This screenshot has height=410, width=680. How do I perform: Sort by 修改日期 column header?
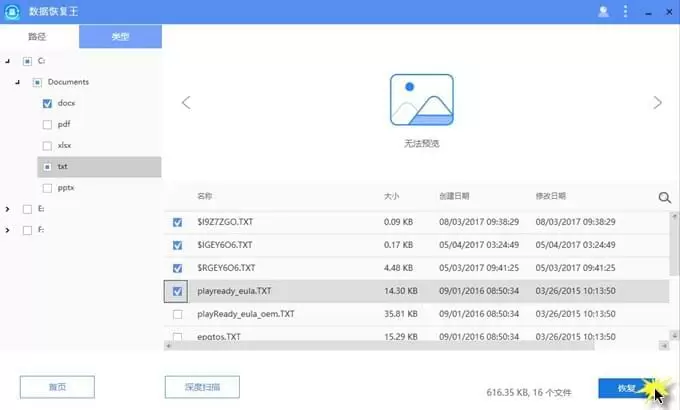pos(551,196)
